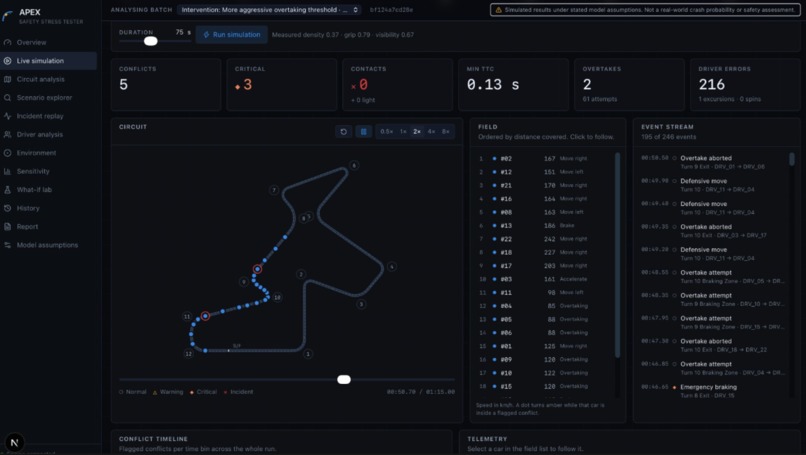This screenshot has height=455, width=806.
Task: Open the Emergency braking event at 00:46.65
Action: click(x=713, y=391)
